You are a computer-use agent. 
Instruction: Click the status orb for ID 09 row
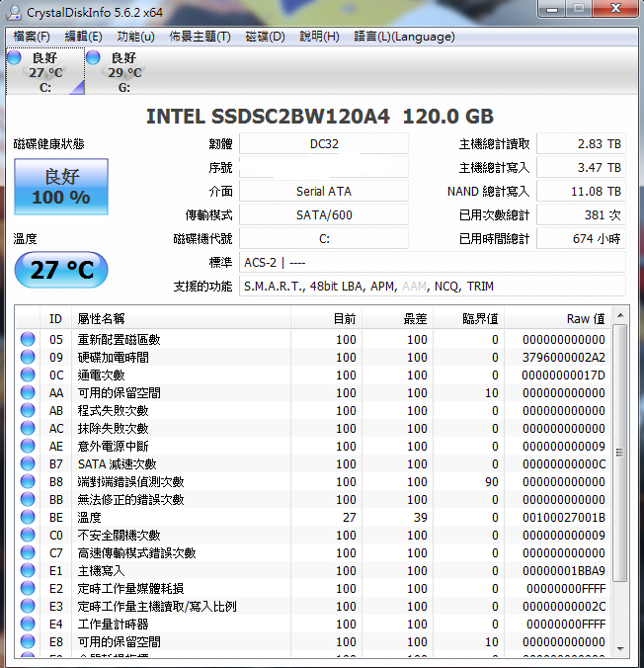pos(28,357)
